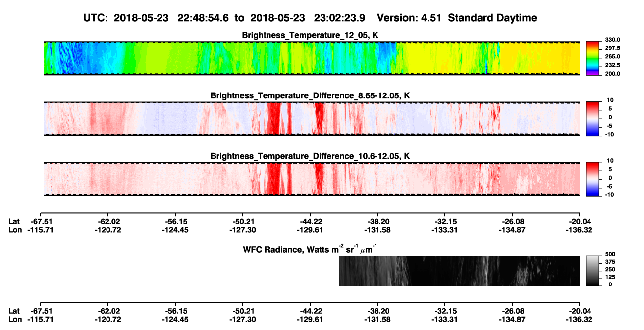The width and height of the screenshot is (644, 330).
Task: Click latitude -26.08 on the axis under the 10.6-12.05 panel
Action: click(x=513, y=222)
